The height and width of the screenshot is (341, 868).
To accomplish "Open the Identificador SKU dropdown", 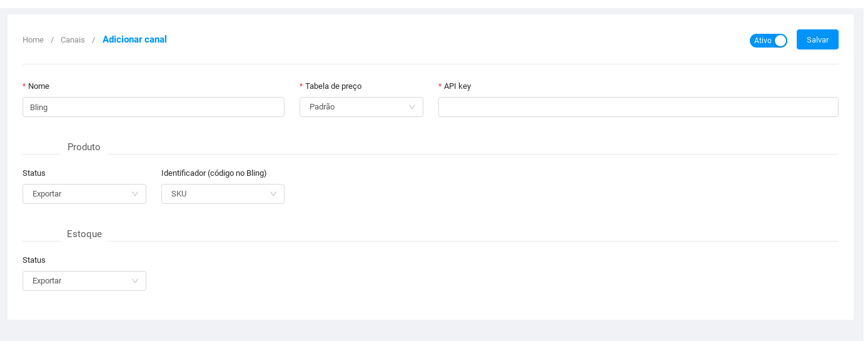I will point(223,194).
